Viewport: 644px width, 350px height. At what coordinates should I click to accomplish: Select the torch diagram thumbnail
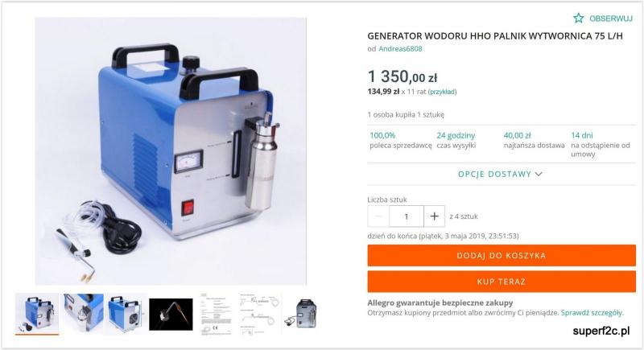(x=260, y=315)
